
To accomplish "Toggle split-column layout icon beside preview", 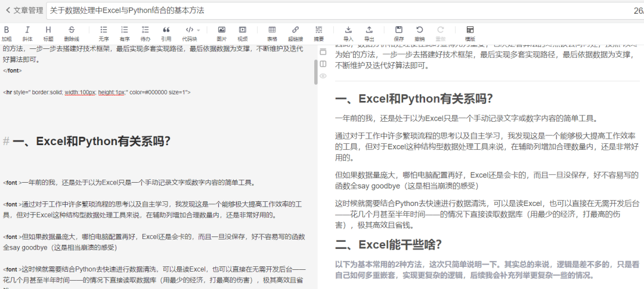I will pos(323,64).
